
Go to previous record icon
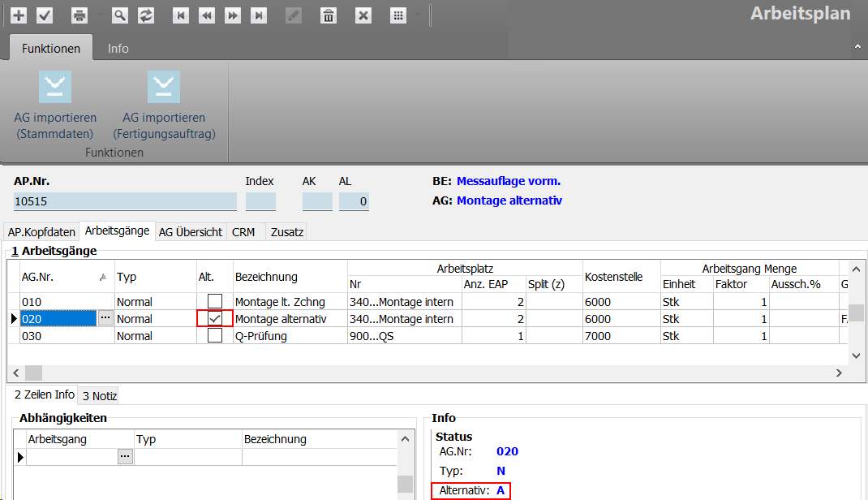click(x=207, y=15)
